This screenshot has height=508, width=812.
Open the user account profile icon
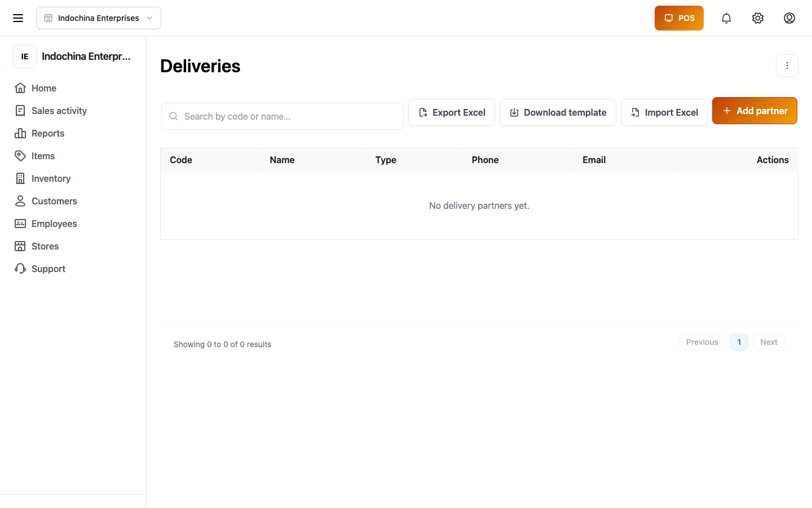[x=789, y=18]
